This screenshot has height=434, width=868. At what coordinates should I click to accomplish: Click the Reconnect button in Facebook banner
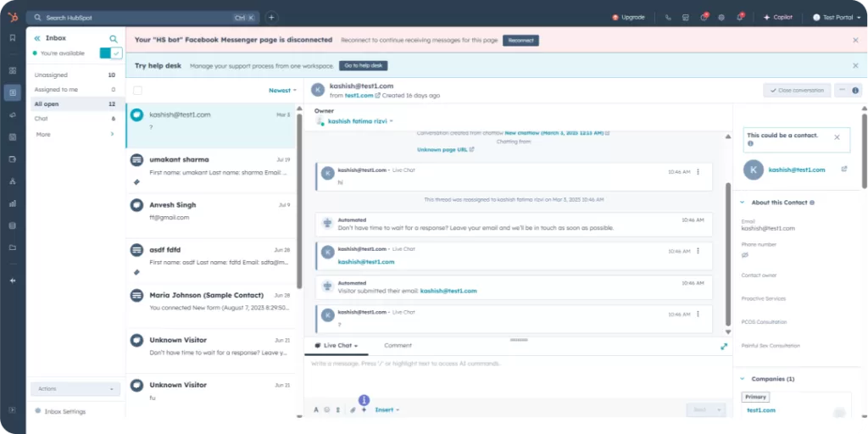[520, 41]
